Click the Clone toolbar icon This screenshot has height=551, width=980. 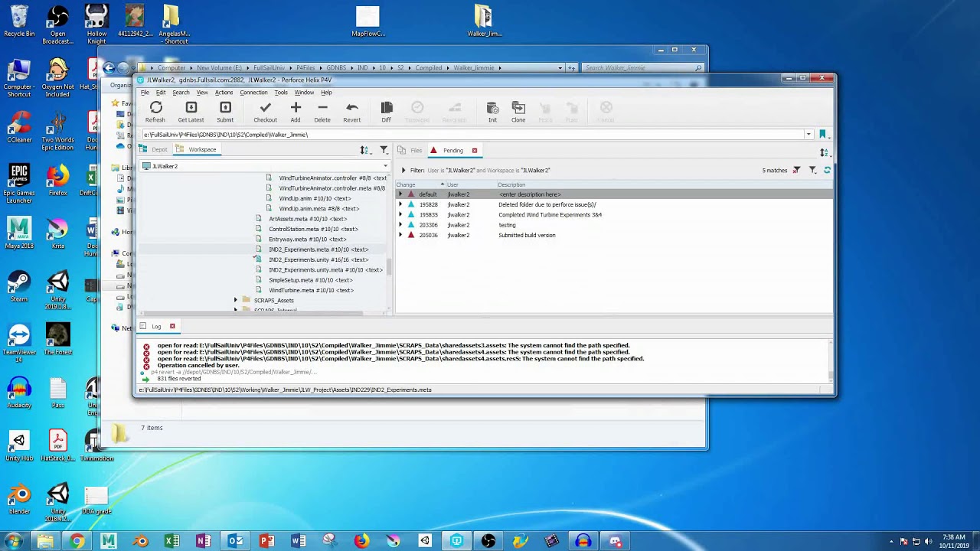(x=518, y=108)
